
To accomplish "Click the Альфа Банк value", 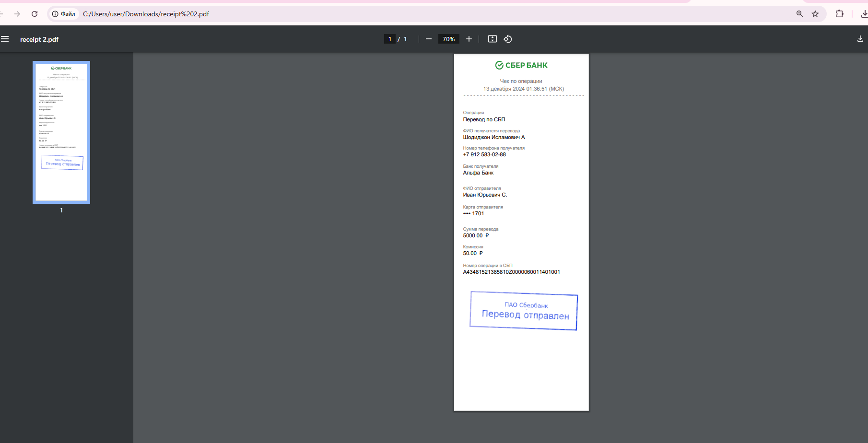I will (x=478, y=173).
